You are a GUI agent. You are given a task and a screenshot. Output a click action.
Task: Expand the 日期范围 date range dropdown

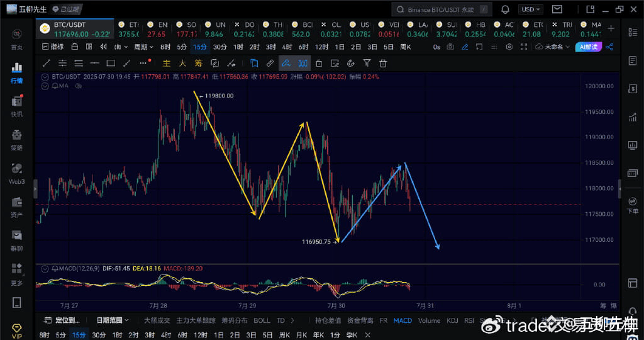113,320
